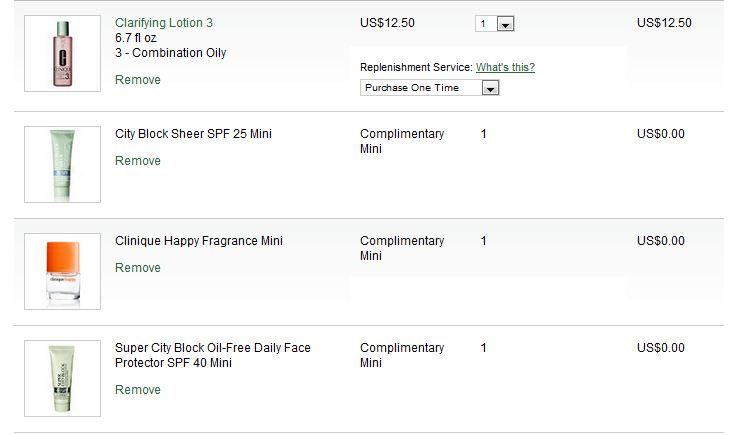Image resolution: width=734 pixels, height=435 pixels.
Task: Open the quantity dropdown for Clarifying Lotion
Action: [x=505, y=24]
